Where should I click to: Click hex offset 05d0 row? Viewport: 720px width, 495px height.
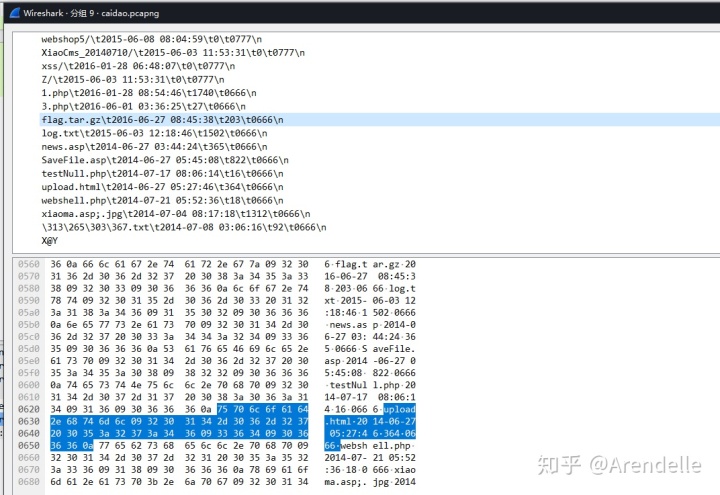point(217,349)
